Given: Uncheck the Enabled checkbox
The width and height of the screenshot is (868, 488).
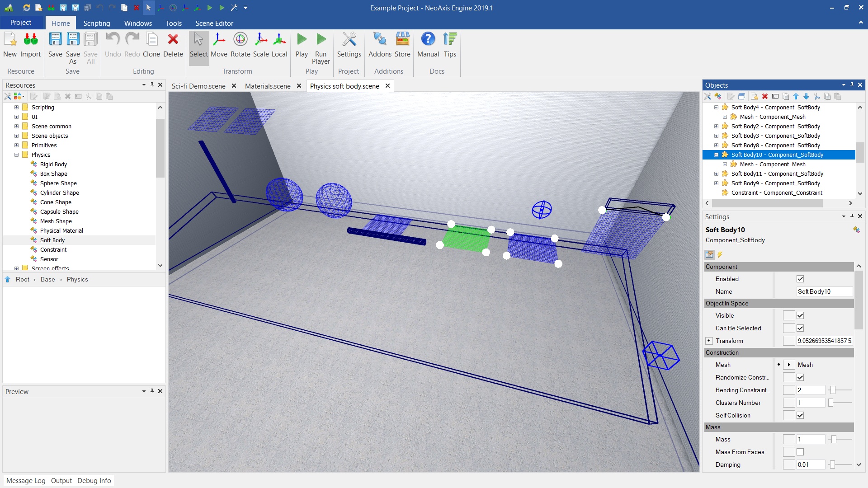Looking at the screenshot, I should click(x=800, y=279).
